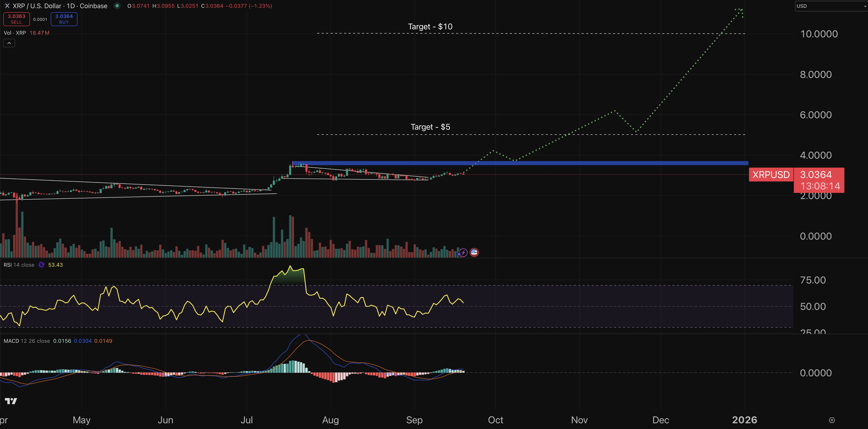The width and height of the screenshot is (868, 429).
Task: Click the spread value 0.0001
Action: tap(40, 19)
